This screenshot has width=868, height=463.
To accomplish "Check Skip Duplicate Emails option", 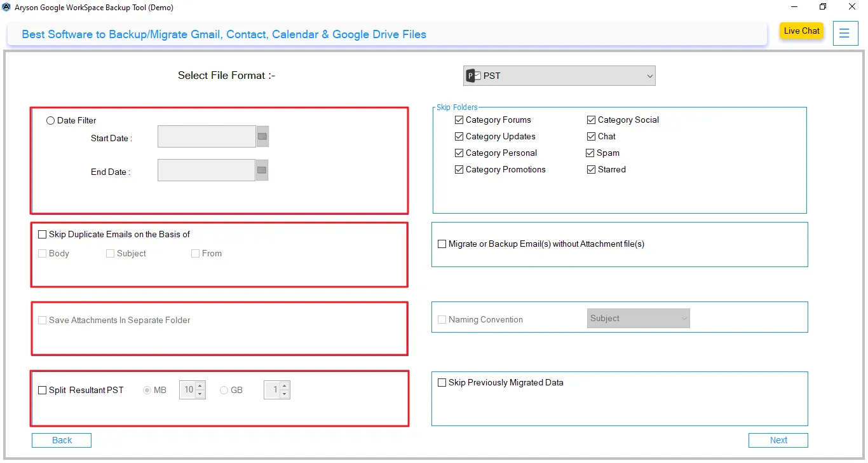I will 43,235.
